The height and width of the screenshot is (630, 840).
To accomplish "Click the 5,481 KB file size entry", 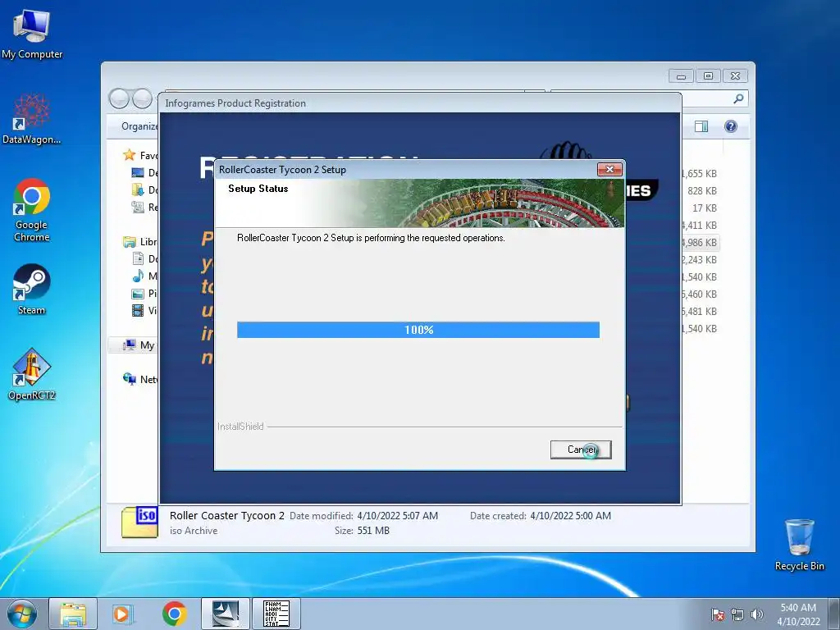I will (x=700, y=311).
